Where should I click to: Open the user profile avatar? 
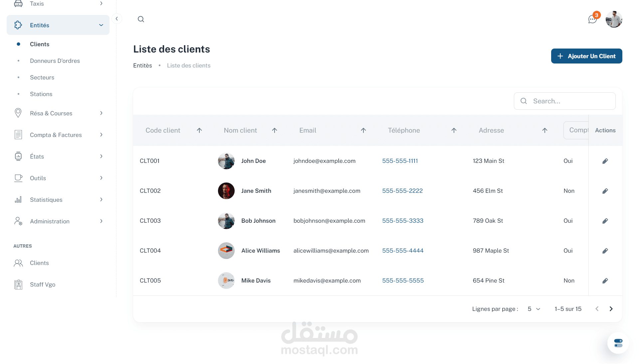[x=614, y=19]
